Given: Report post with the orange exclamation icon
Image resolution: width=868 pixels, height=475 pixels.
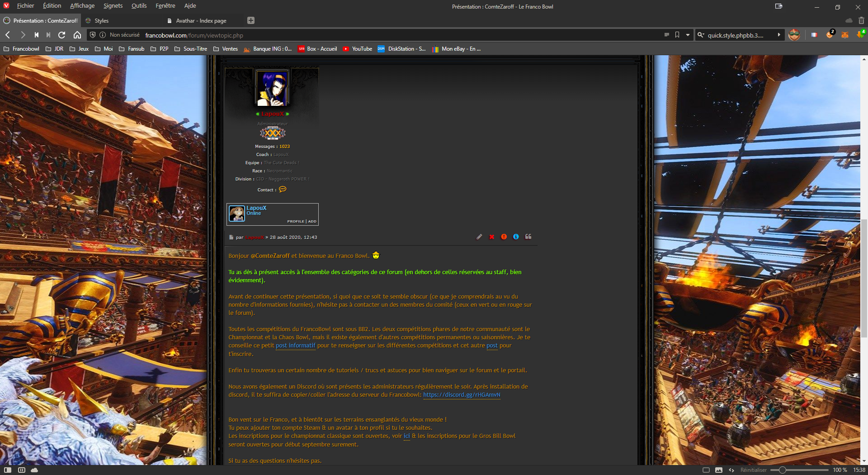Looking at the screenshot, I should (504, 237).
